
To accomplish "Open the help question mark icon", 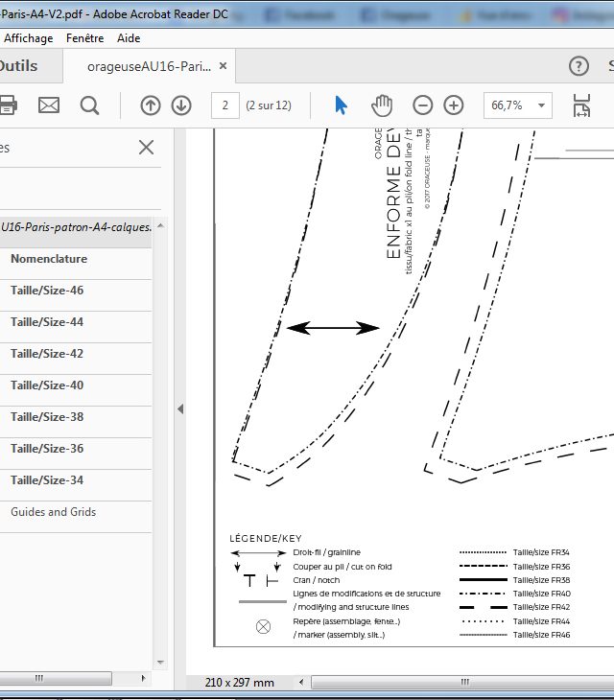I will 579,66.
